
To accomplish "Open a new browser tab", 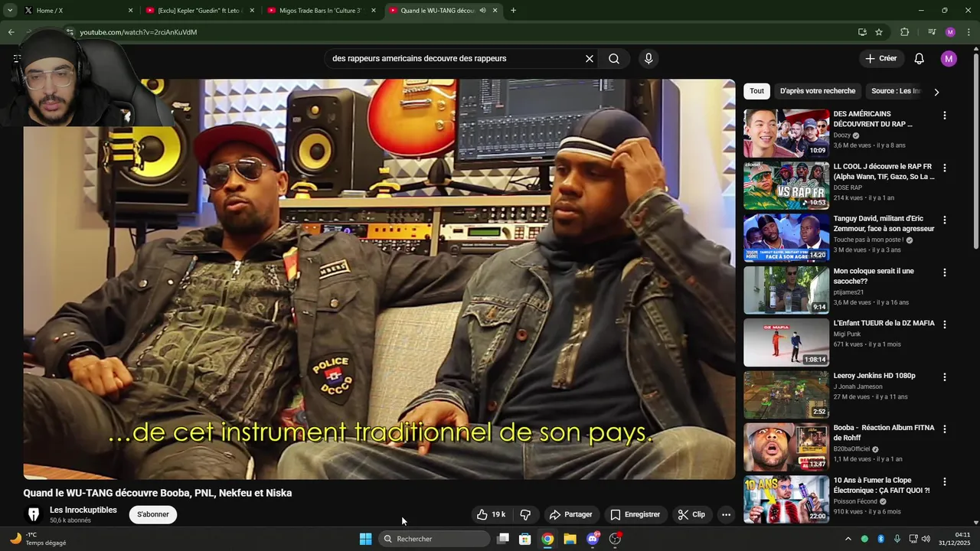I will (x=513, y=11).
